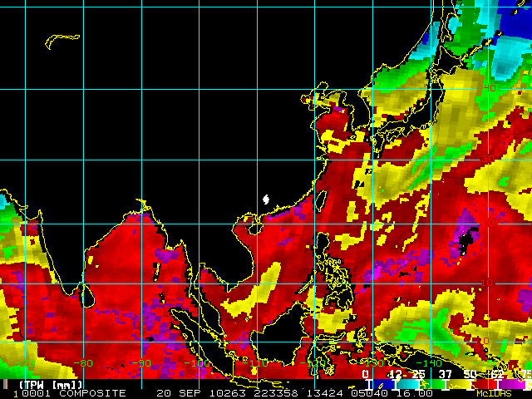532x399 pixels.
Task: Click the '10' latitude label
Action: pos(487,283)
